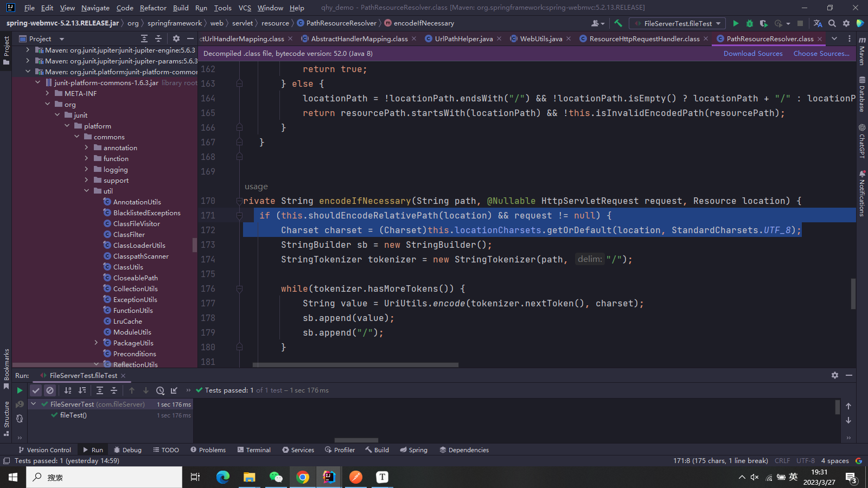Toggle Show Ignored tests button
The height and width of the screenshot is (488, 868).
(x=50, y=390)
